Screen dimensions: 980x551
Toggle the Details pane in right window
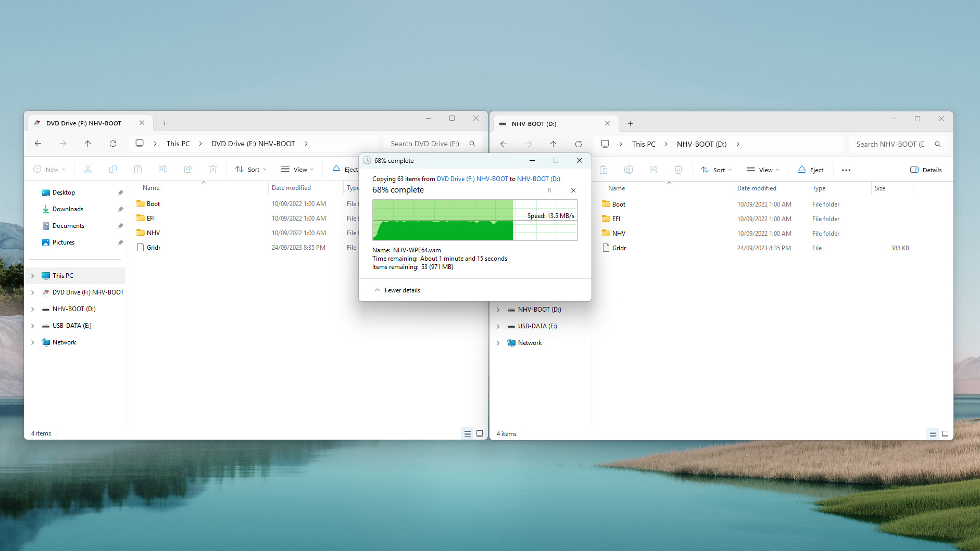click(x=925, y=170)
